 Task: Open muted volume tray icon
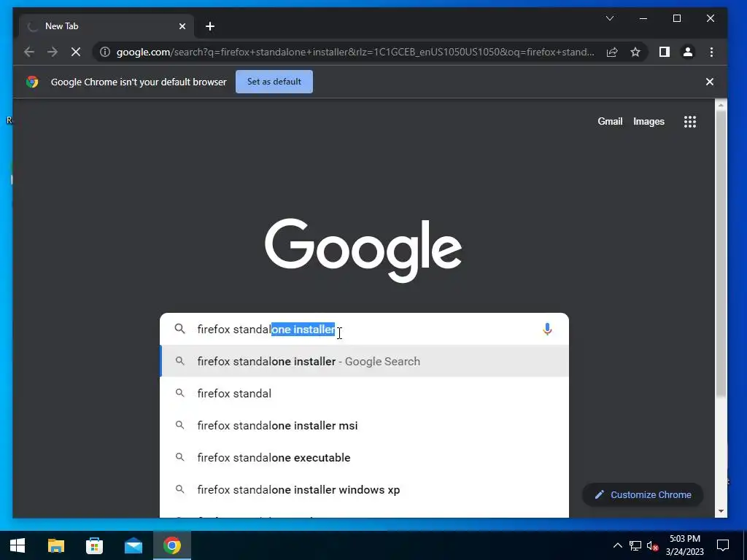pos(652,545)
